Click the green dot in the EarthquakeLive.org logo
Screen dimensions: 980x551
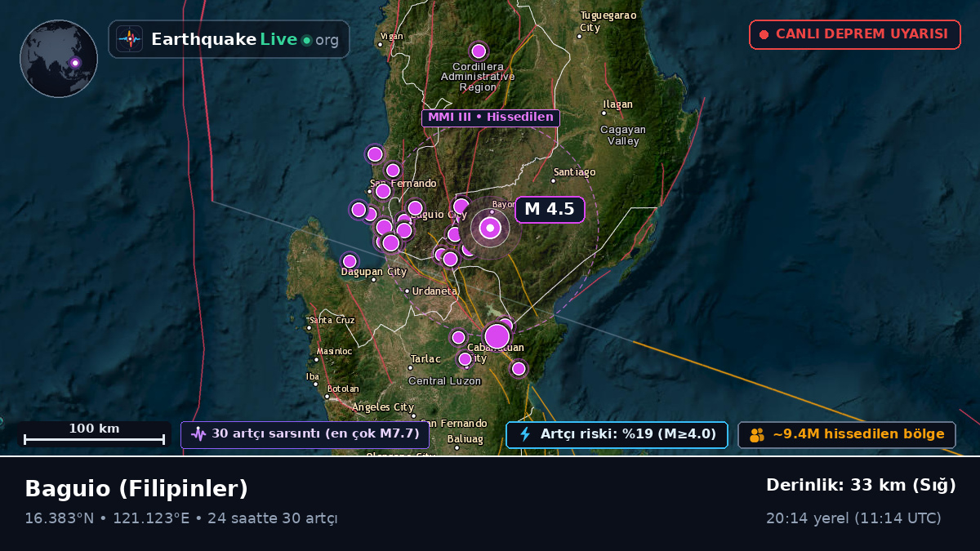tap(306, 40)
